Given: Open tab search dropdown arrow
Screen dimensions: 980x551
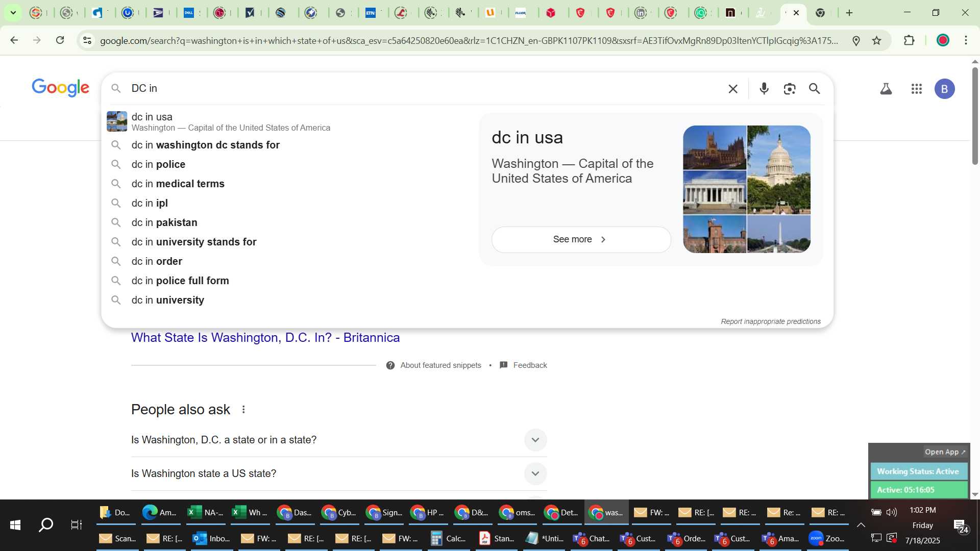Looking at the screenshot, I should pos(13,13).
